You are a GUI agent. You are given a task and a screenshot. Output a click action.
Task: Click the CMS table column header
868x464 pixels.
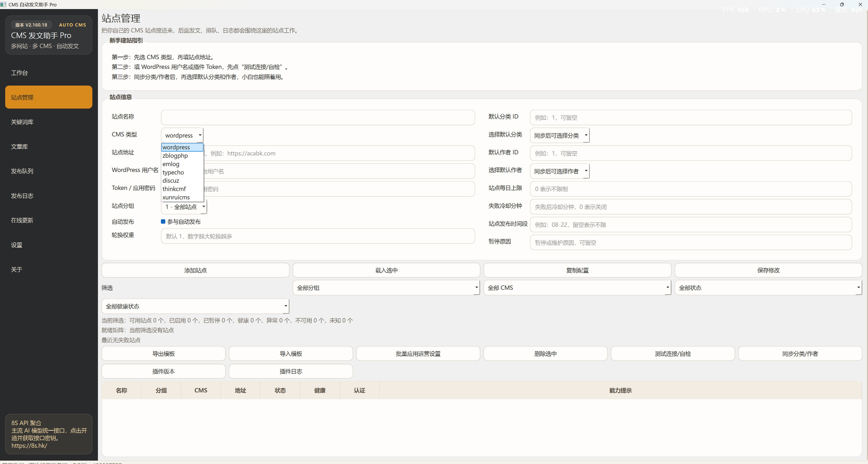(201, 390)
